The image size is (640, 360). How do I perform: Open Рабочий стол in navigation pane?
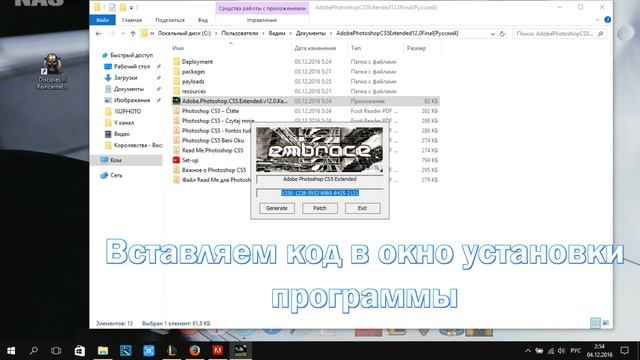pos(131,66)
